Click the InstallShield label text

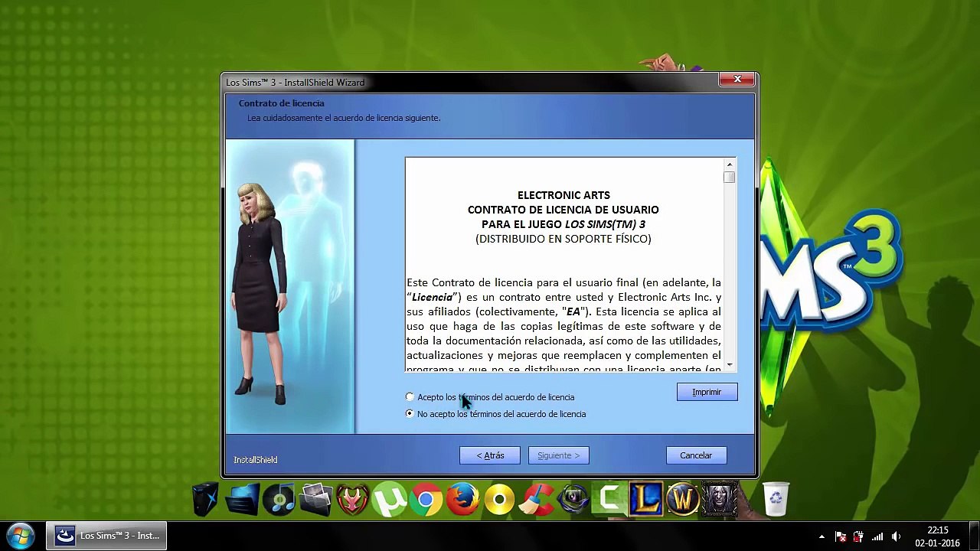[x=256, y=460]
